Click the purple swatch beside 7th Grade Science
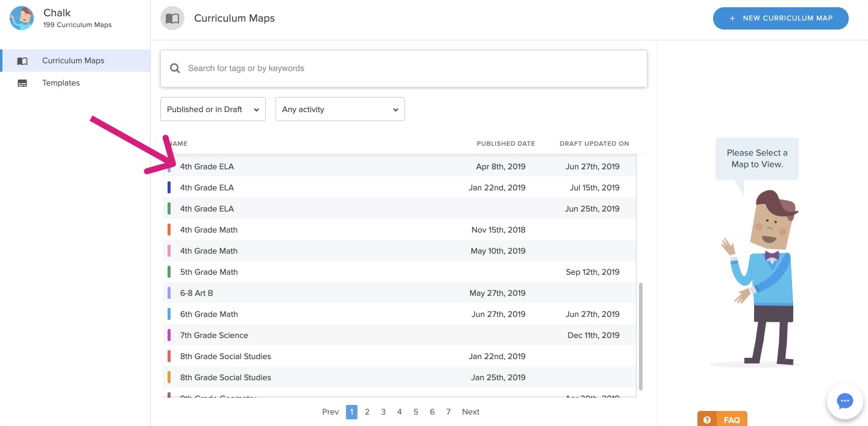The height and width of the screenshot is (426, 868). click(x=169, y=335)
